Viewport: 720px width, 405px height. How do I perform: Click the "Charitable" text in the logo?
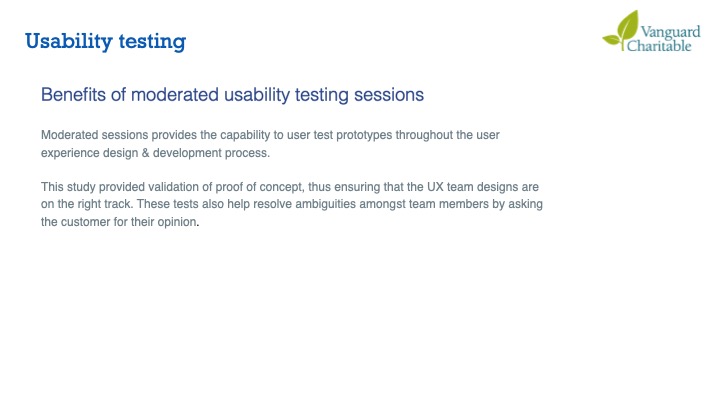658,45
